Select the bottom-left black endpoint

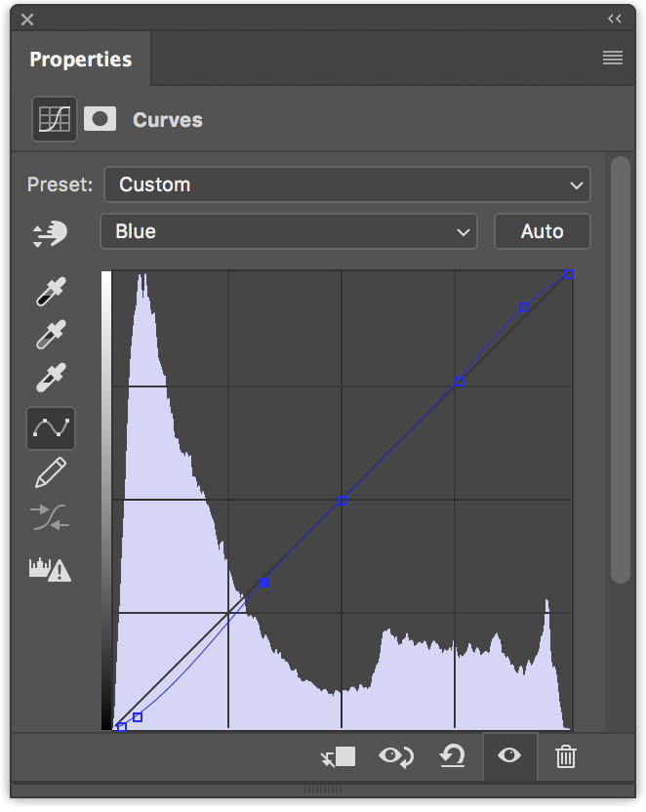click(122, 726)
